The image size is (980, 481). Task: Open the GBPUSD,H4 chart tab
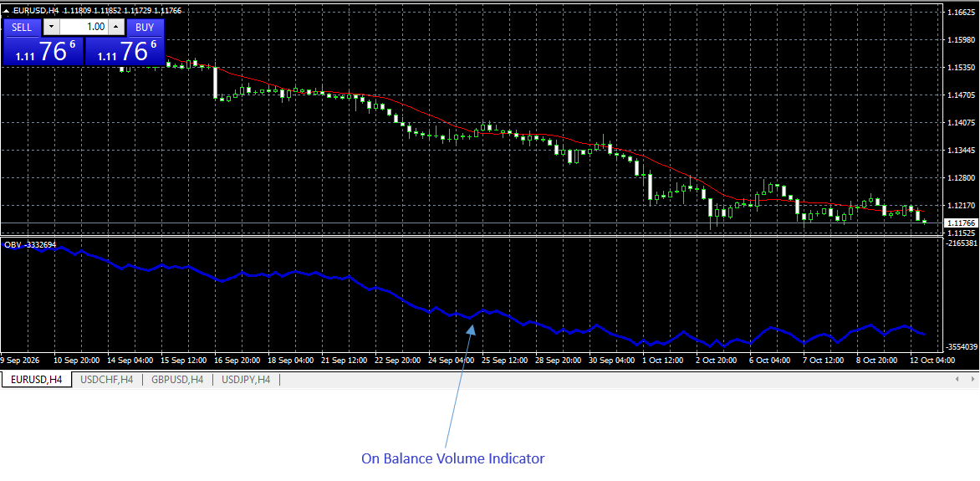pyautogui.click(x=177, y=379)
